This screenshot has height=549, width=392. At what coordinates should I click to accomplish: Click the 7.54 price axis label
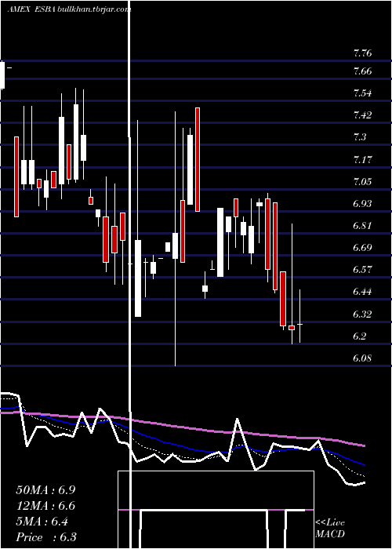pyautogui.click(x=362, y=93)
